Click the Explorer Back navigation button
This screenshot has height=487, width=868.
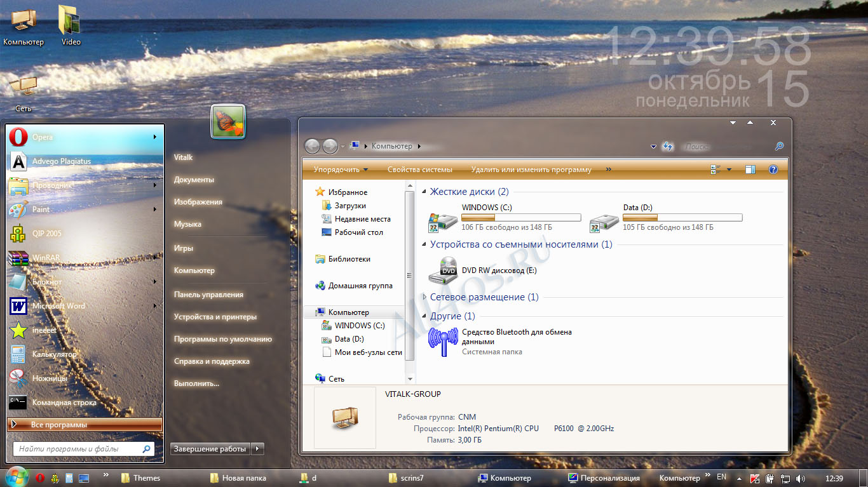[312, 146]
